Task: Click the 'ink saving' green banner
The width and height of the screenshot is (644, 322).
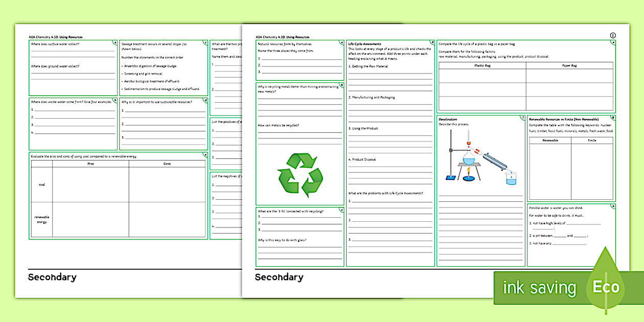Action: click(x=539, y=288)
